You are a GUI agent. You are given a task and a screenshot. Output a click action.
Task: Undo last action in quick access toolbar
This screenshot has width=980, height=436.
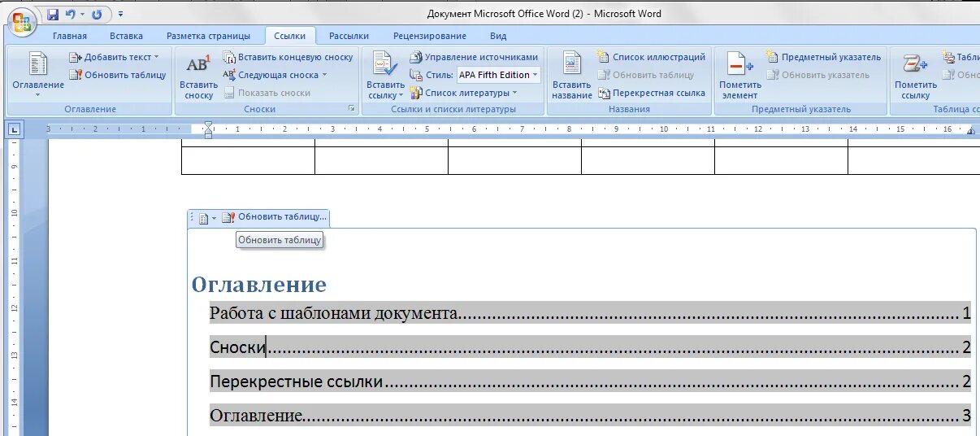[70, 15]
